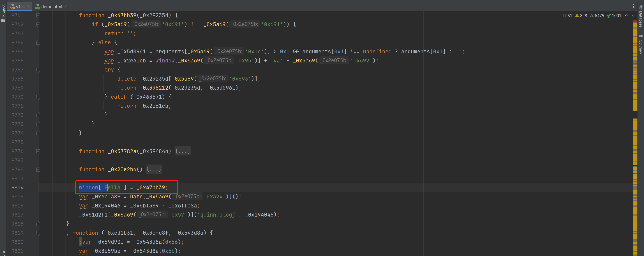This screenshot has height=256, width=644.
Task: Go to previous highlighted error arrow
Action: [x=626, y=15]
